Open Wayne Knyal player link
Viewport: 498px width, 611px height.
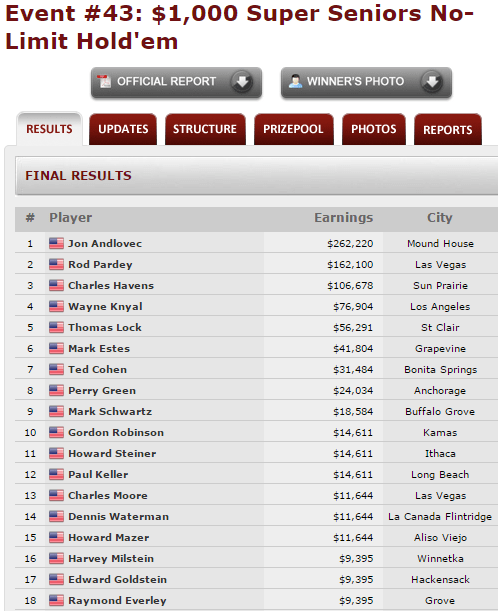pyautogui.click(x=105, y=307)
